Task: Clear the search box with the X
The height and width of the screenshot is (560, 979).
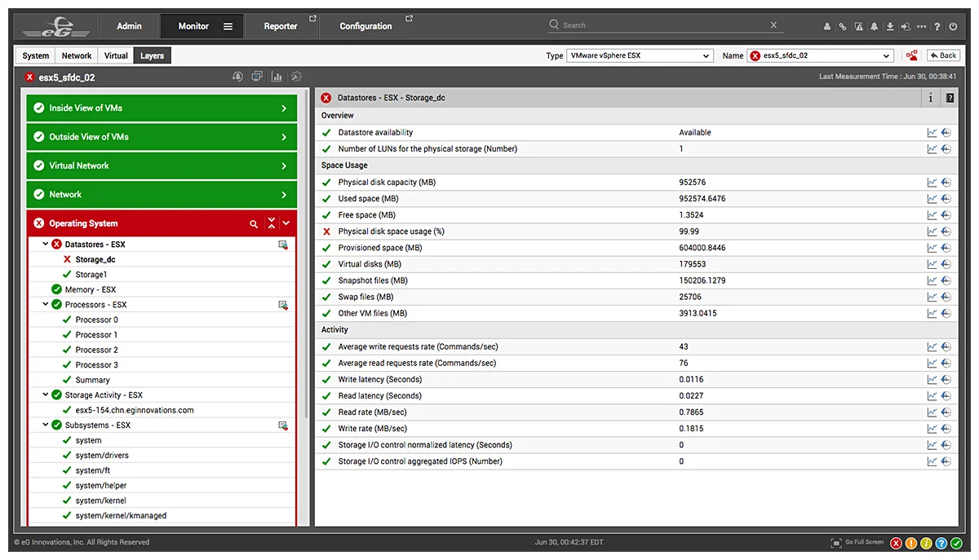Action: 774,25
